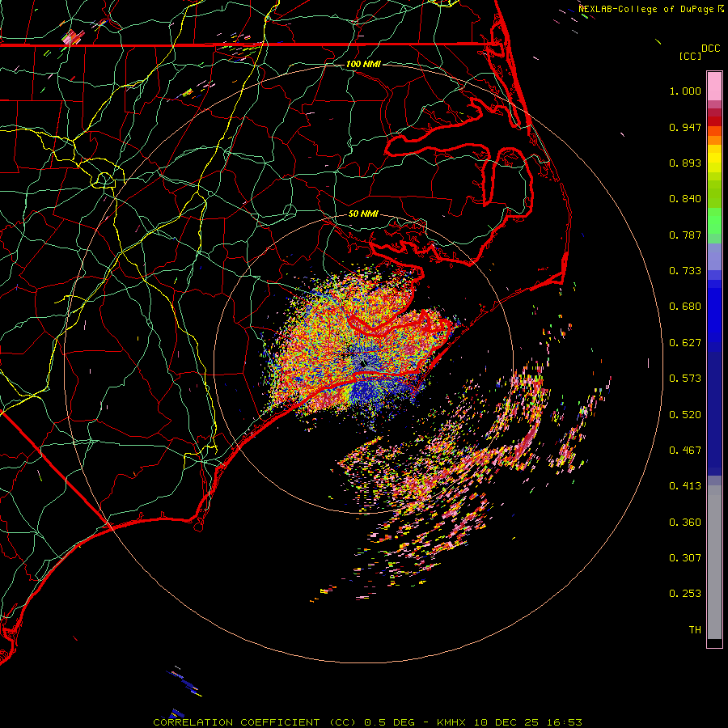Click the 0.680 scale value
The width and height of the screenshot is (728, 728).
(x=685, y=307)
